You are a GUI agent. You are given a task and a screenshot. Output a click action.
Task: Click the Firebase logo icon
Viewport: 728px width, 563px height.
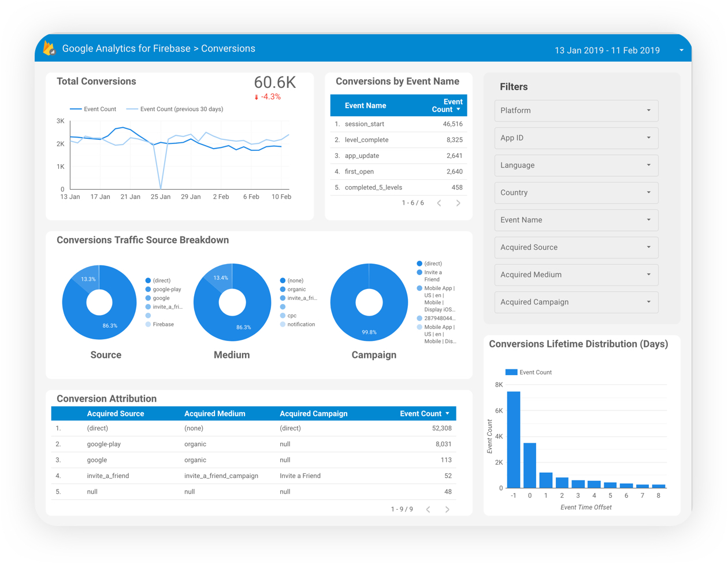tap(50, 49)
